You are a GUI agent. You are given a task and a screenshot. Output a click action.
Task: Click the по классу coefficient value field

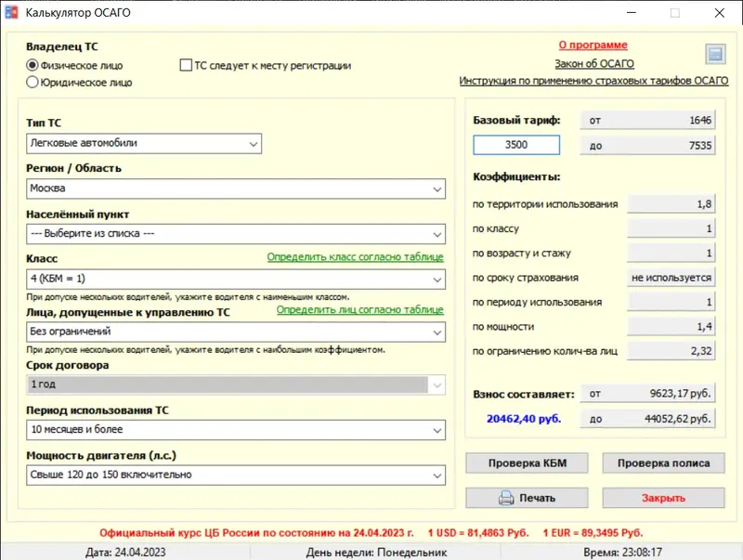[671, 228]
